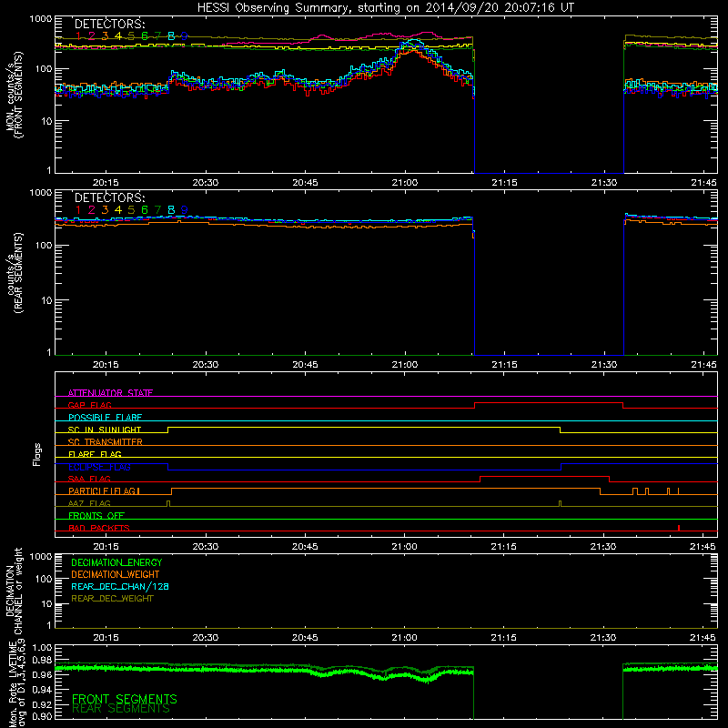Screen dimensions: 728x728
Task: Click 10 tick on front segments y-axis
Action: tap(47, 121)
